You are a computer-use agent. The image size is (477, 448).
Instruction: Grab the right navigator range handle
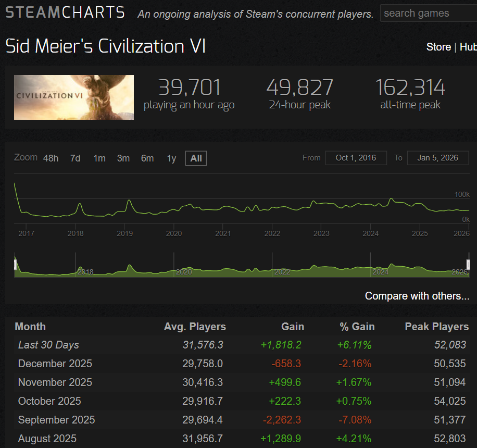point(468,265)
